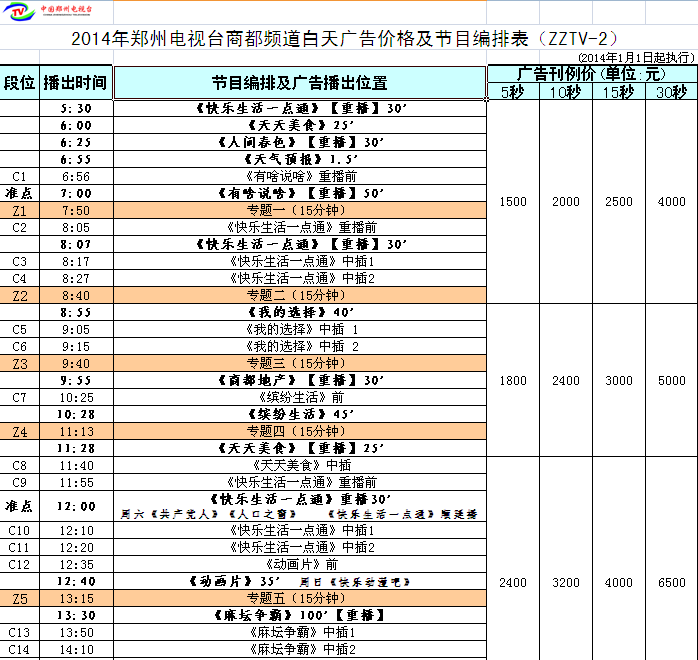The height and width of the screenshot is (660, 698).
Task: Select the highlighted Z5 slot cell
Action: pos(20,599)
